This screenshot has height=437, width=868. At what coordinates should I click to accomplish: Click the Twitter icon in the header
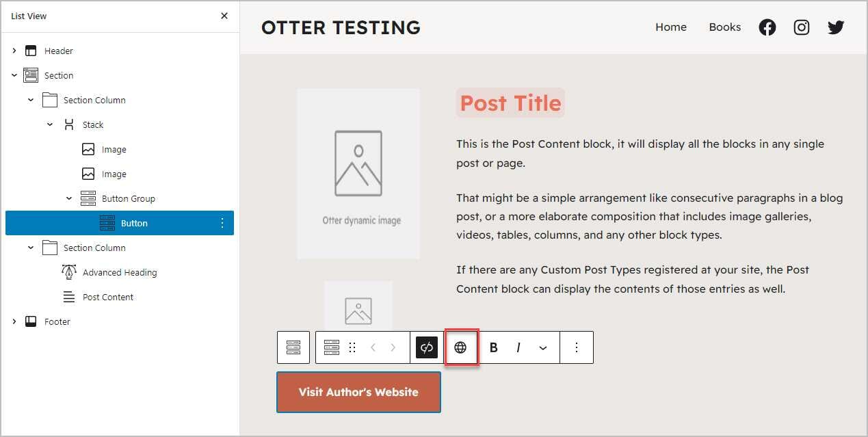[835, 27]
